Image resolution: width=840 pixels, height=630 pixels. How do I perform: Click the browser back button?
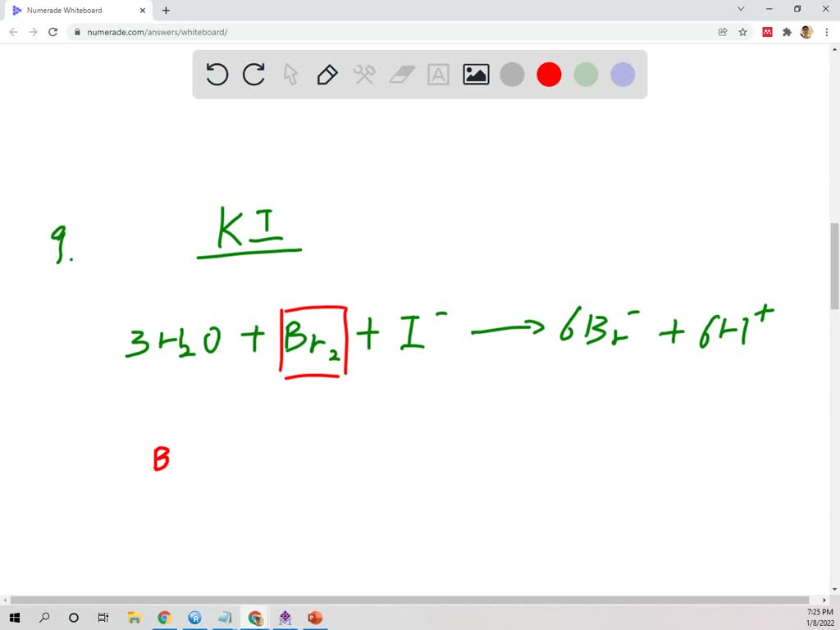(x=13, y=31)
